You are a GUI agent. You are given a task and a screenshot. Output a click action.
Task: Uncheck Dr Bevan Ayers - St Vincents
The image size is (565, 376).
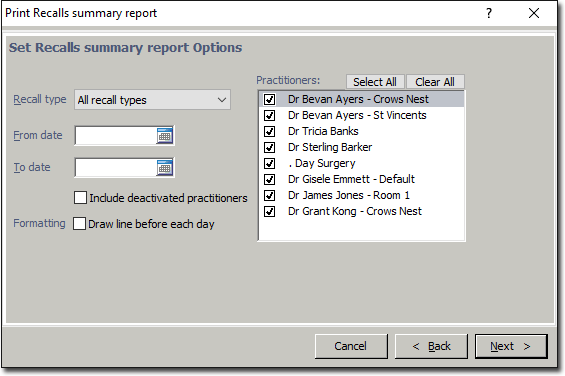pyautogui.click(x=270, y=115)
